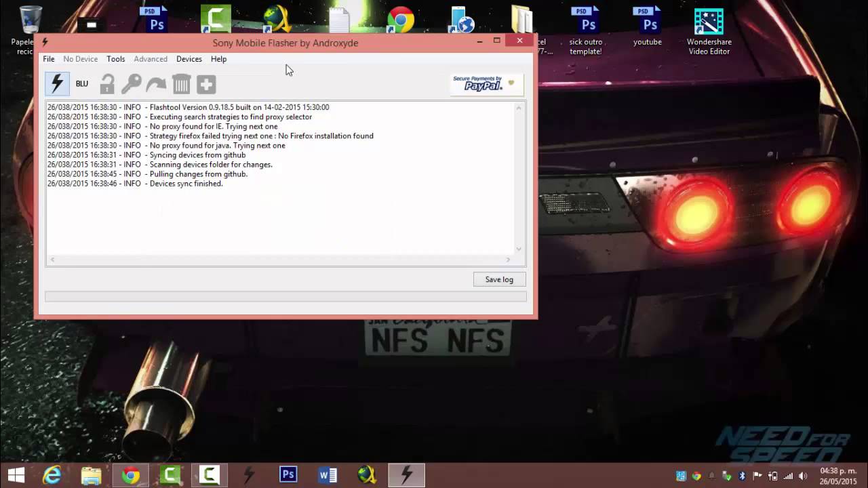Click the first Camtasia taskbar icon

coord(170,475)
